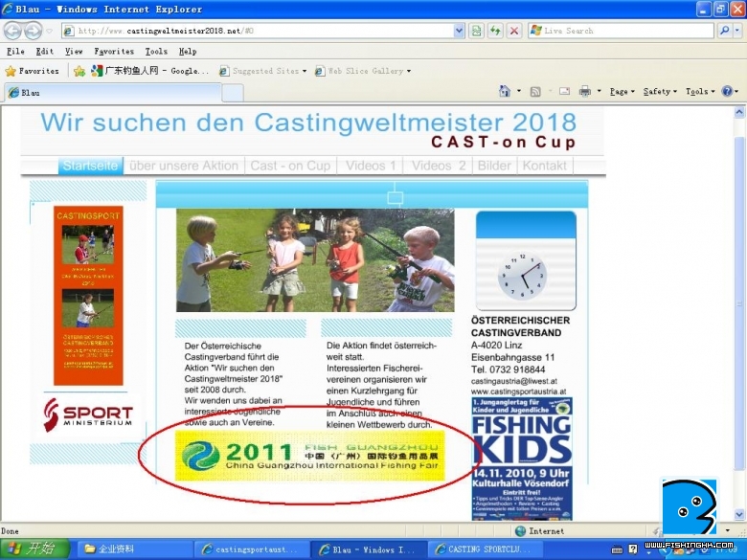747x560 pixels.
Task: Open the Videos 2 page
Action: [x=439, y=166]
